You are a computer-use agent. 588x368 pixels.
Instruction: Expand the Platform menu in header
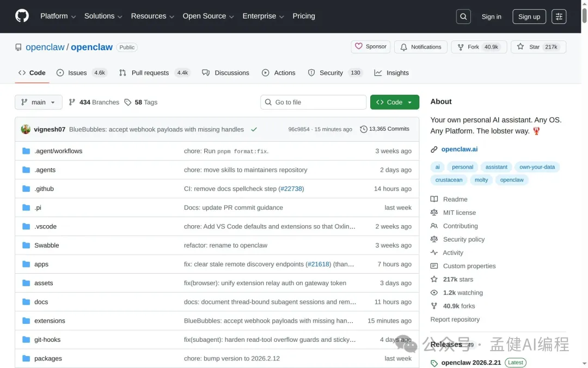click(58, 16)
